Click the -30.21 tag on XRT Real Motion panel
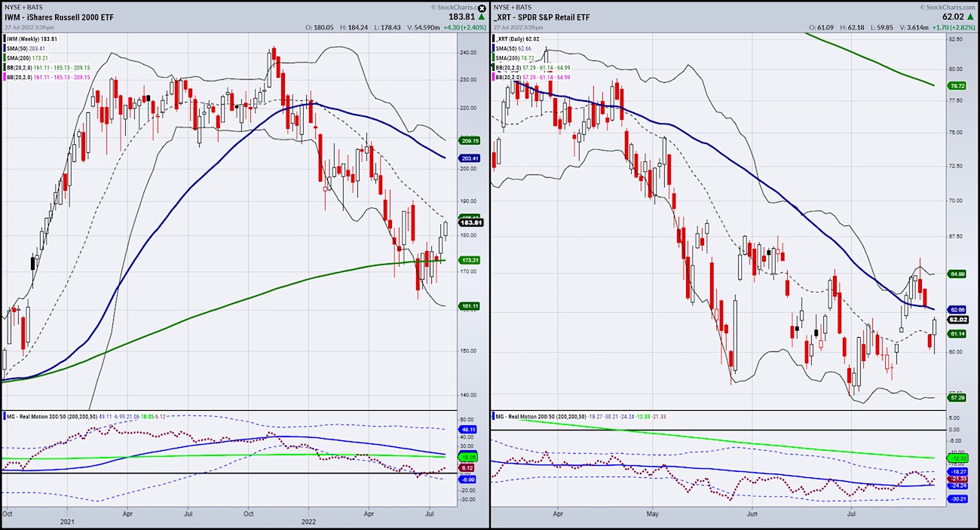Image resolution: width=980 pixels, height=530 pixels. (x=958, y=498)
